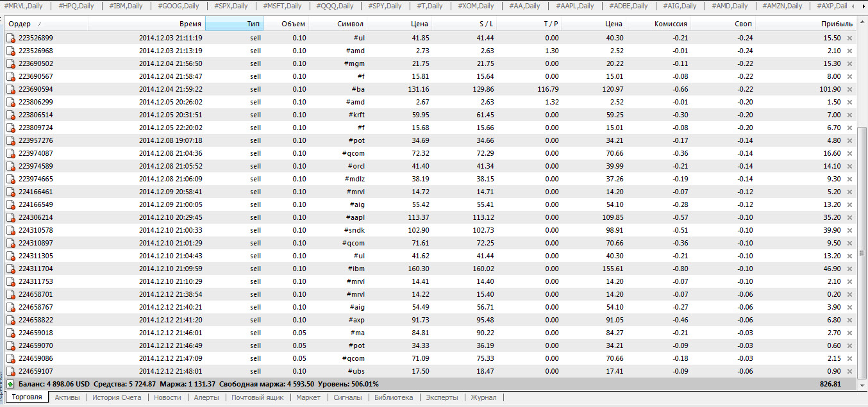Select the profit value 101.90 cell
Viewport: 868px width, 407px height.
coord(830,89)
